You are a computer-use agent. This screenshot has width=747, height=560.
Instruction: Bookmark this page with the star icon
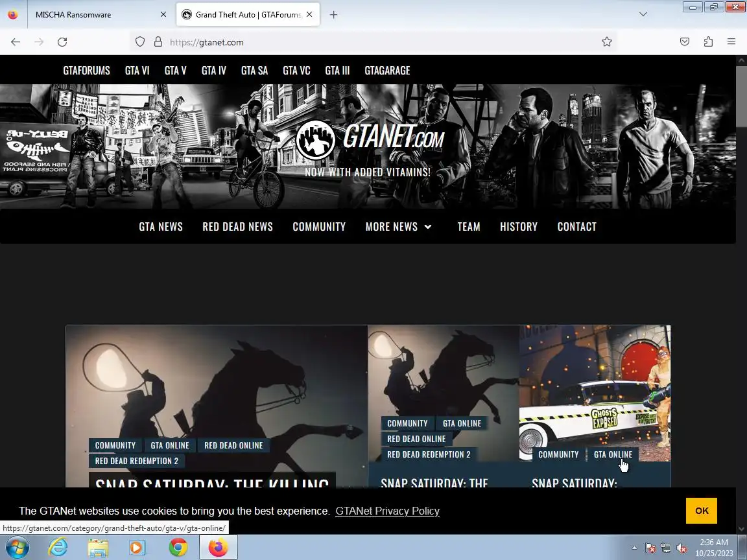coord(606,42)
